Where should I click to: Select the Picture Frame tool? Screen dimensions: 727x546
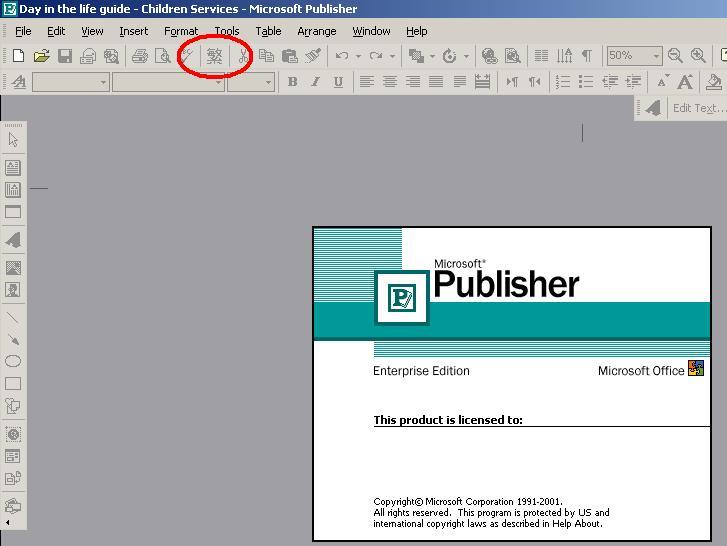13,267
